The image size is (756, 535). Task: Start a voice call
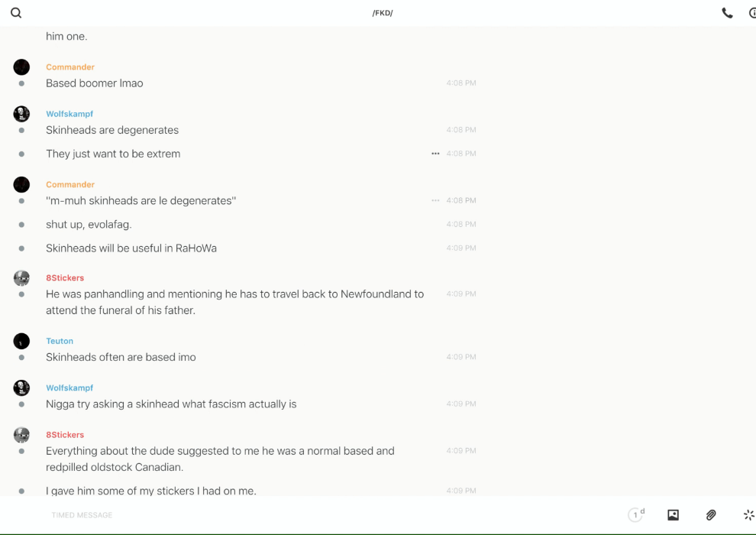tap(727, 13)
